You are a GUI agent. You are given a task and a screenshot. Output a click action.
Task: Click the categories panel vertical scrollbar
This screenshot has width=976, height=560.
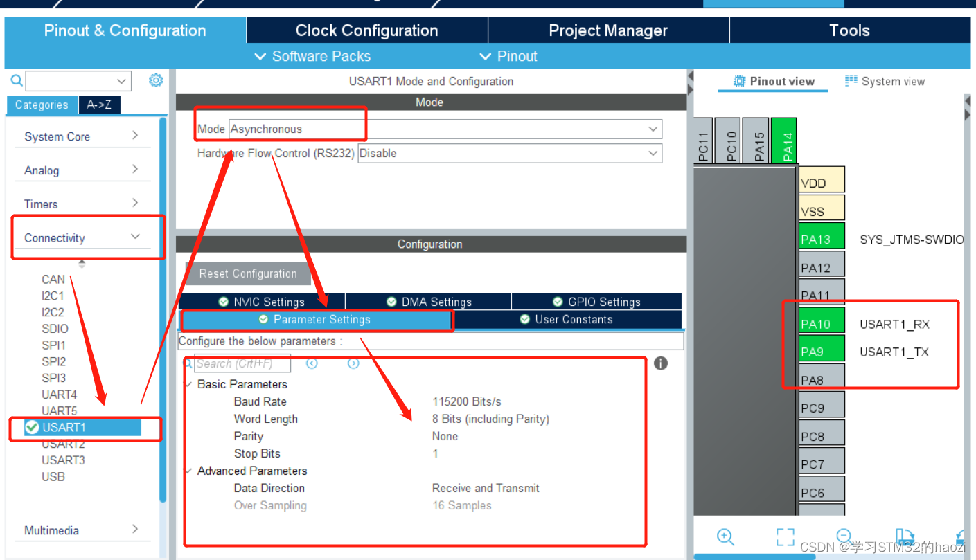click(x=163, y=309)
